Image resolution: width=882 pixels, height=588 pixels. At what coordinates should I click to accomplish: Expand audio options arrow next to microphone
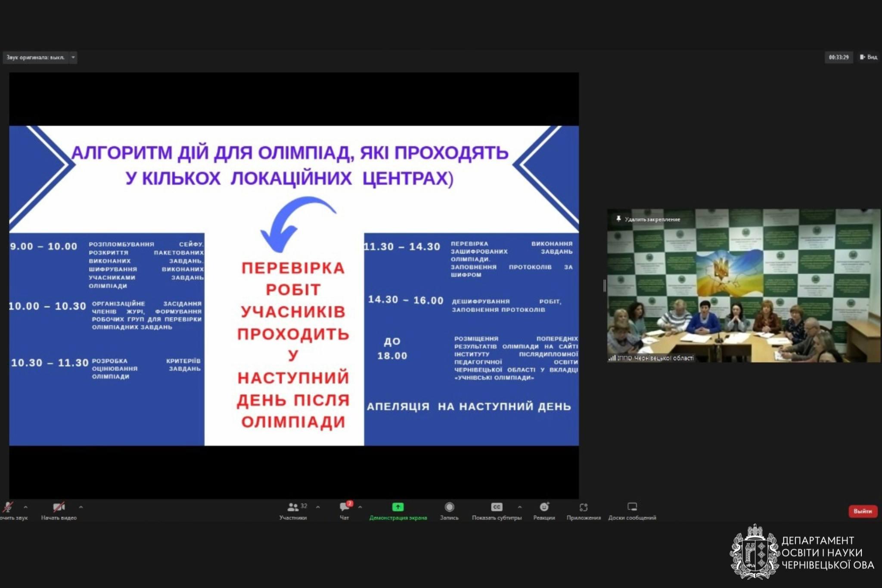coord(26,507)
